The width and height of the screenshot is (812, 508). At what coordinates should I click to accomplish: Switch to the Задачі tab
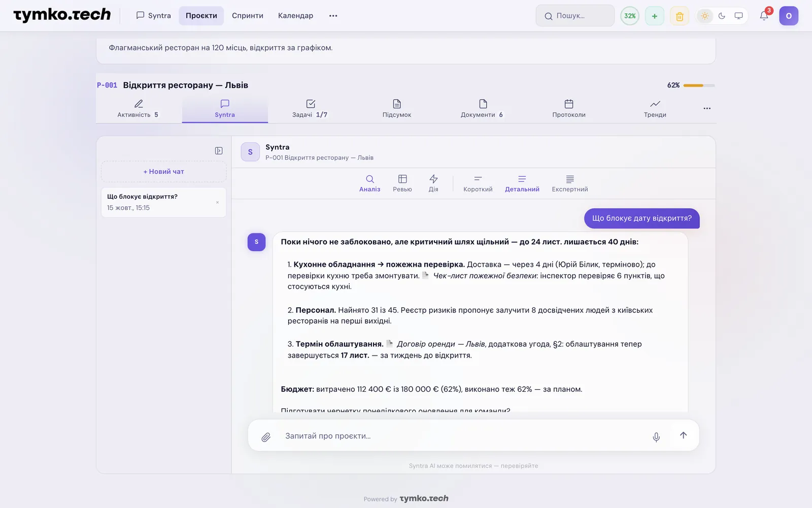point(311,109)
